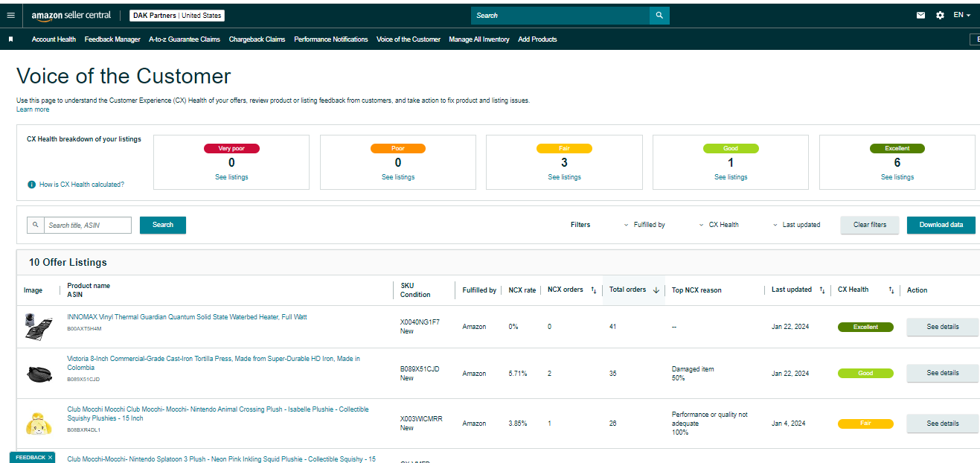980x463 pixels.
Task: Open the DAK Partners United States account switcher
Action: click(x=177, y=16)
